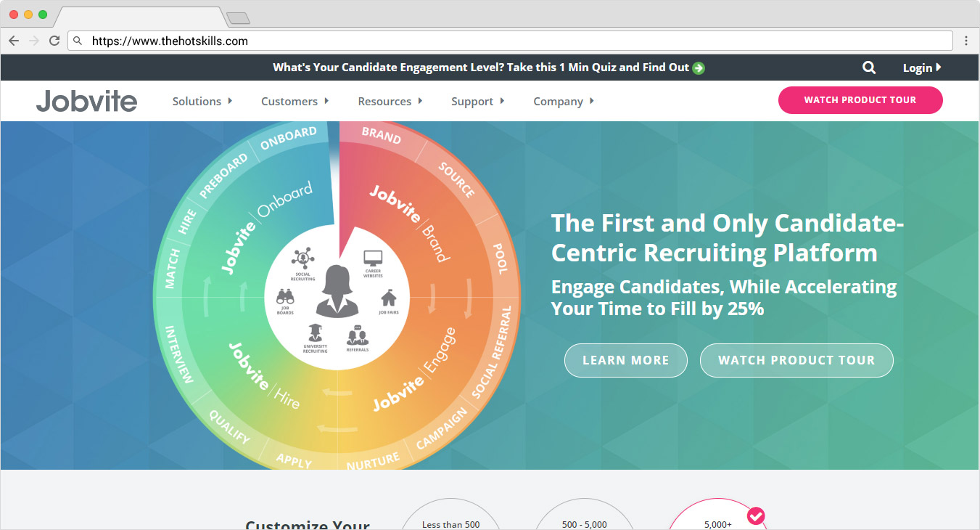
Task: Click in the URL address bar
Action: (x=510, y=41)
